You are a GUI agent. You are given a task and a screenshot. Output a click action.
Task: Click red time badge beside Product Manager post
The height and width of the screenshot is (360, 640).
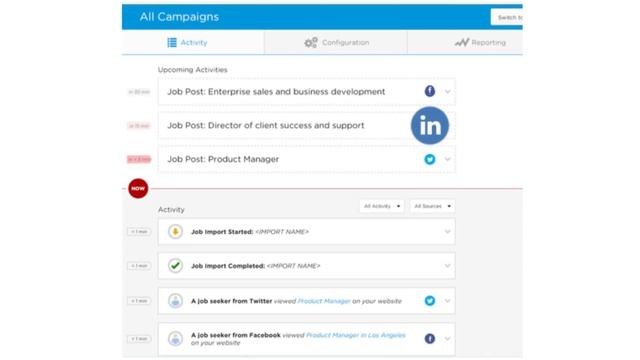[139, 159]
